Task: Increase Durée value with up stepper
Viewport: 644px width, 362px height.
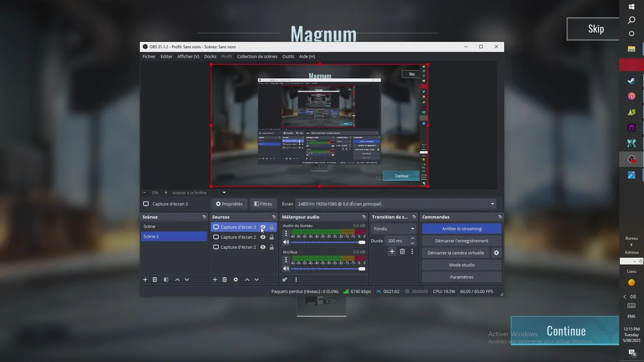Action: pos(413,238)
